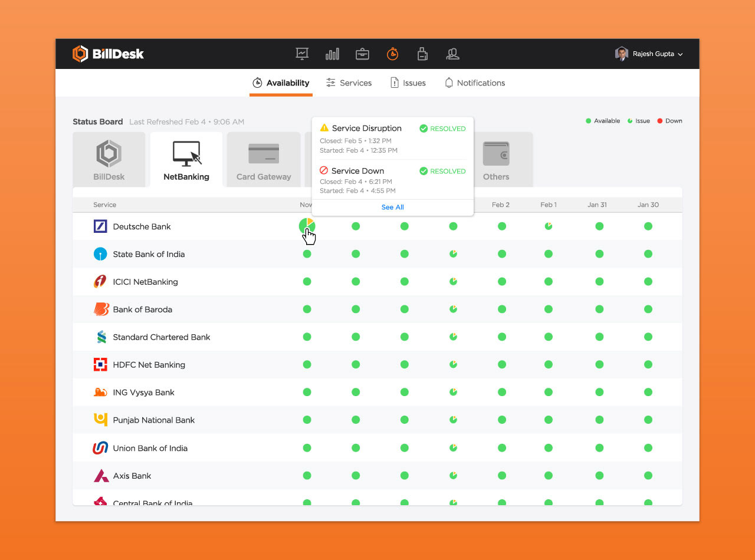
Task: Switch to the Issues tab
Action: (408, 83)
